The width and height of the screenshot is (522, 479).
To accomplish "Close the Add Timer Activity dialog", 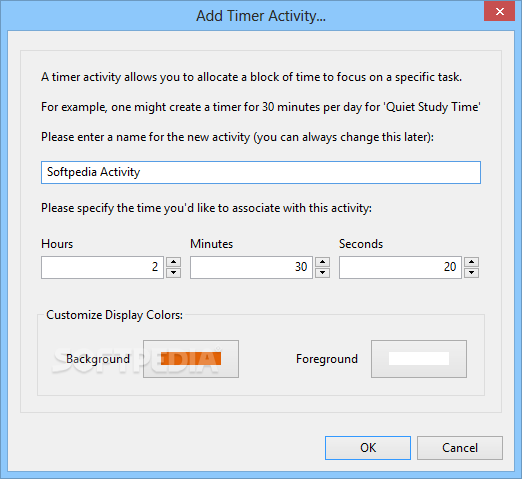I will (500, 12).
